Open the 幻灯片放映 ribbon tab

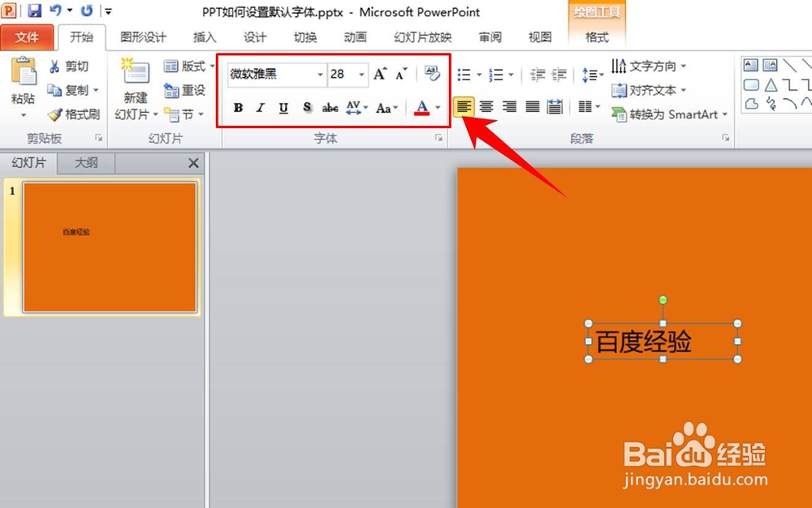click(422, 37)
